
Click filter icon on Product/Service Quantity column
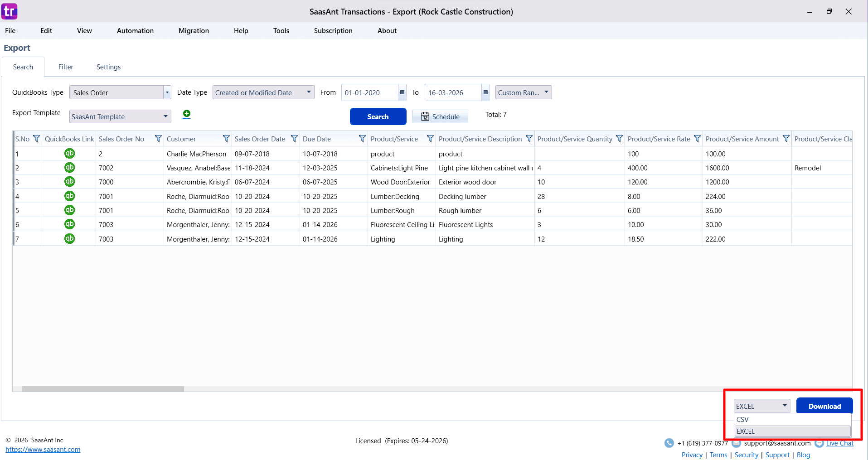pyautogui.click(x=619, y=139)
